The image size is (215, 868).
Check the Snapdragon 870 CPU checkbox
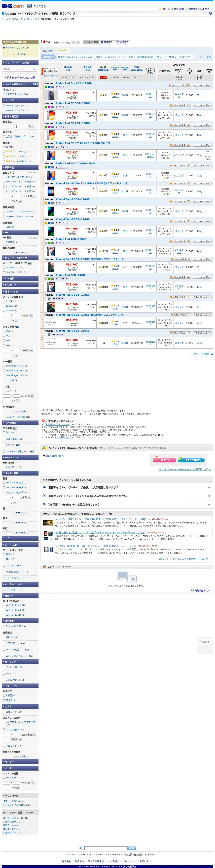point(4,366)
